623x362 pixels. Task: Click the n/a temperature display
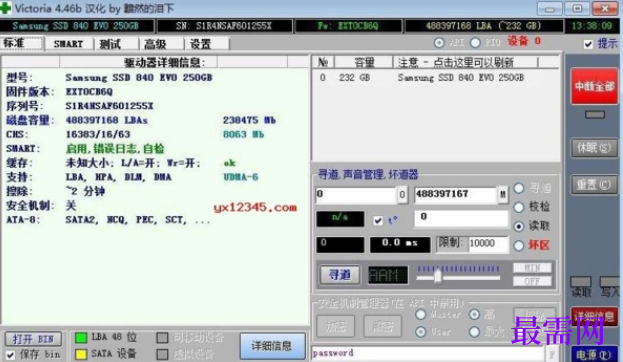click(340, 219)
